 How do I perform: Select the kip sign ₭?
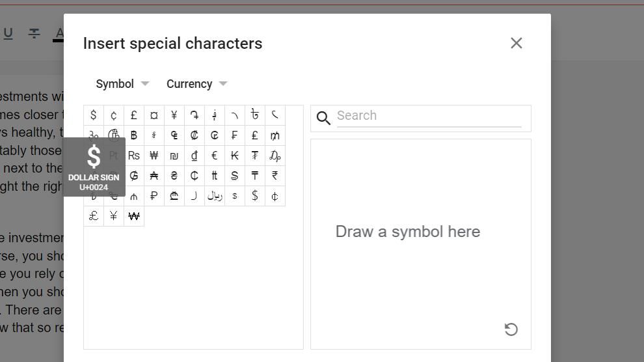235,156
